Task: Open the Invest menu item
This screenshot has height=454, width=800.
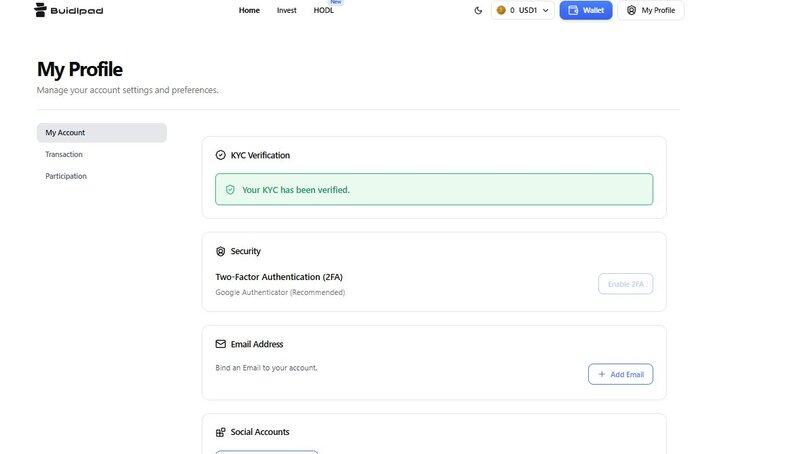Action: click(287, 10)
